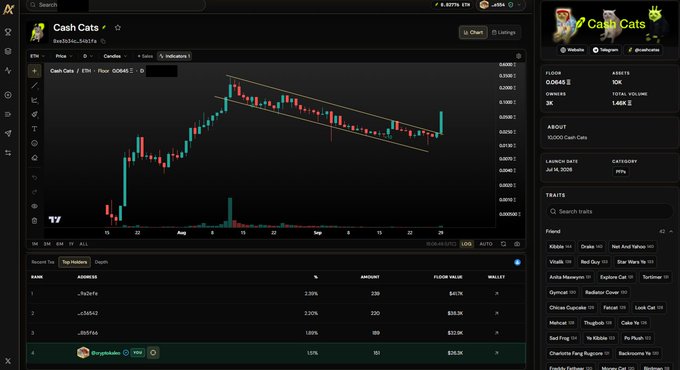Open the Price metric dropdown
680x370 pixels.
tap(64, 56)
